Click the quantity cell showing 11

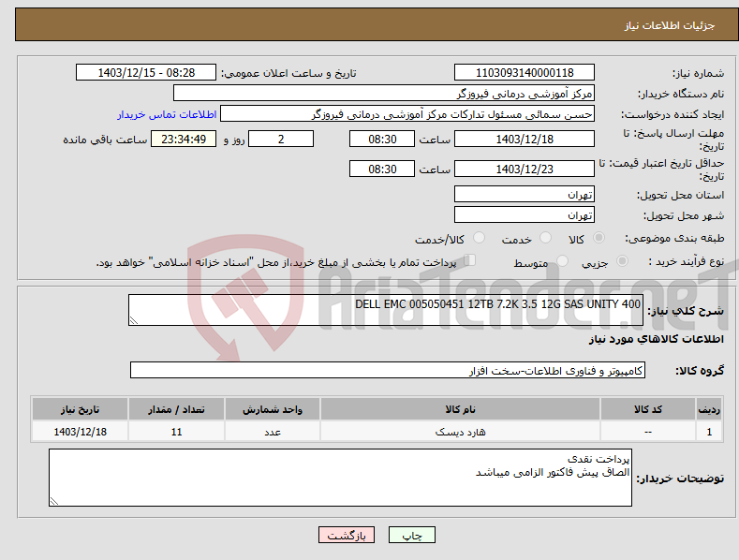pos(176,432)
